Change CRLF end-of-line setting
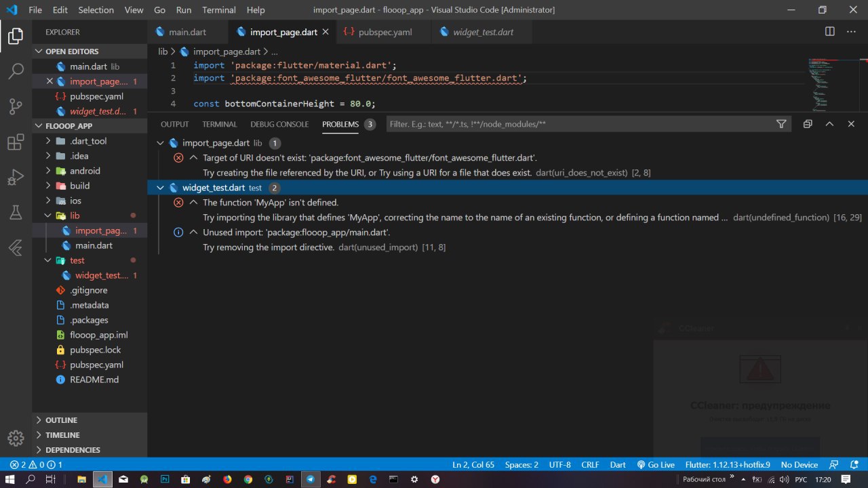The height and width of the screenshot is (488, 868). (x=590, y=465)
